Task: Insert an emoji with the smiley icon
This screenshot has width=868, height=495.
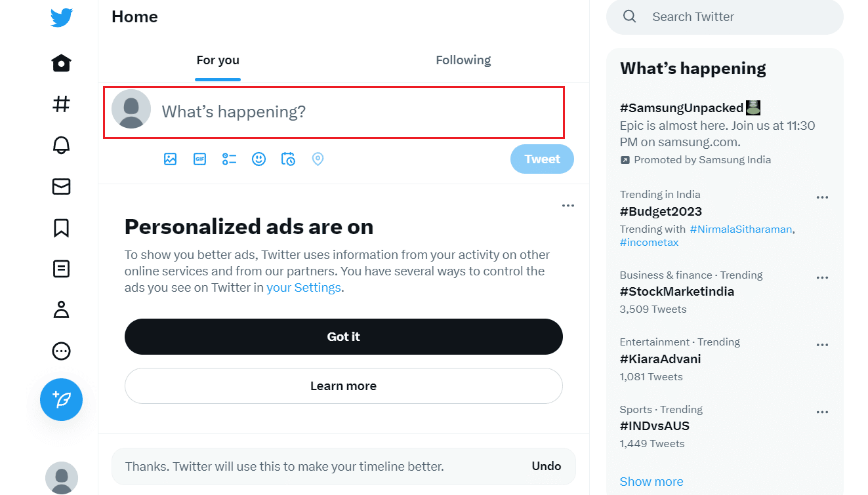Action: pos(258,159)
